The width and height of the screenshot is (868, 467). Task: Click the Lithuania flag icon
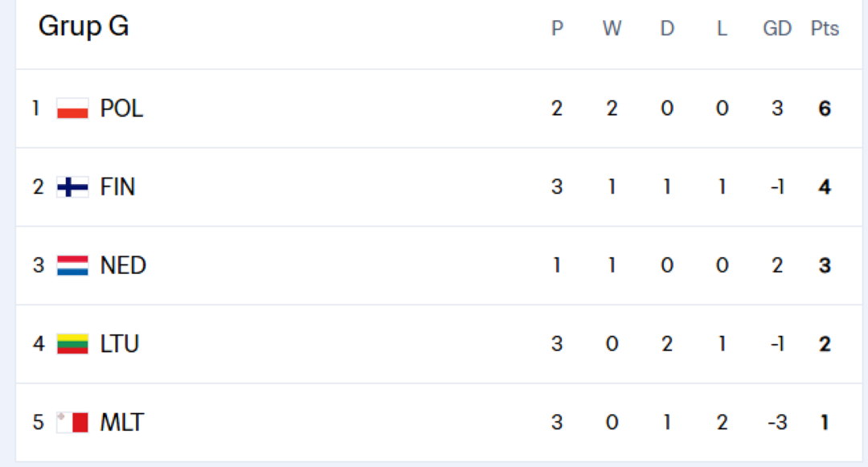point(72,344)
